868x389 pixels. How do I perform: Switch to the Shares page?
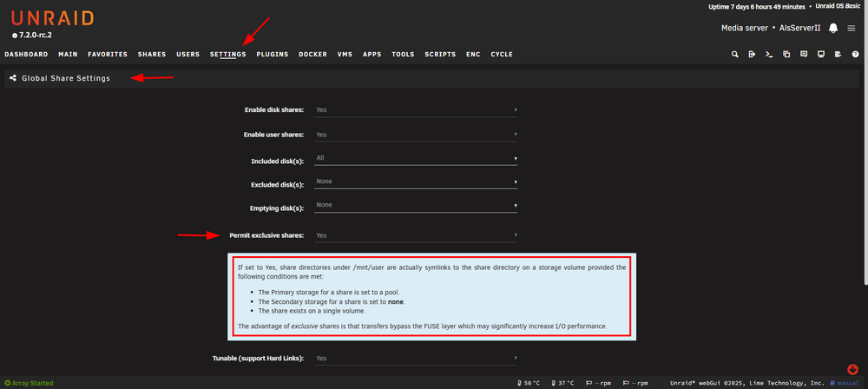click(x=152, y=55)
